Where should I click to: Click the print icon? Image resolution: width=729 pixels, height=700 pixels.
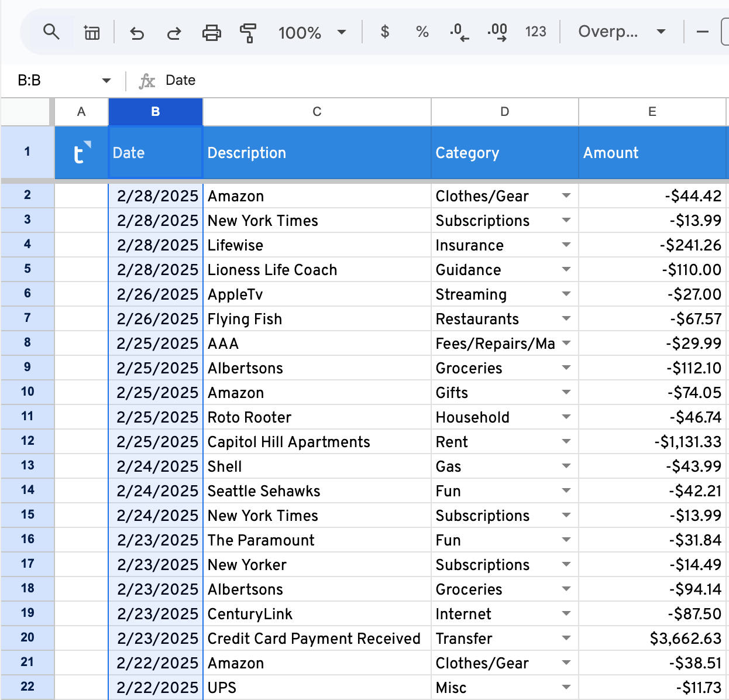pos(212,32)
